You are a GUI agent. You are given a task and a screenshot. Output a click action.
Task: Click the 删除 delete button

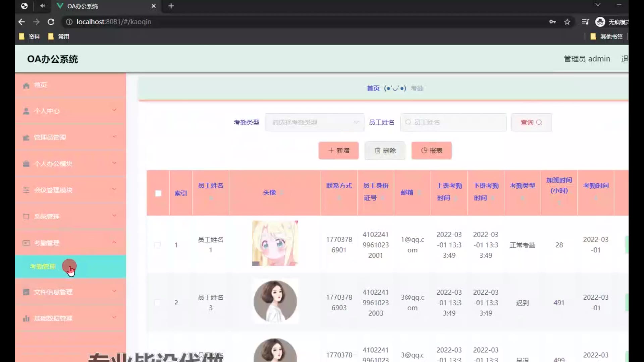pos(385,150)
